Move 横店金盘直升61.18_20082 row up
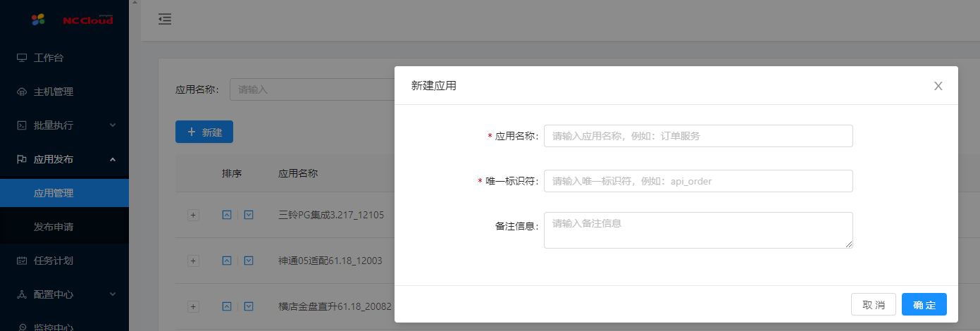The width and height of the screenshot is (980, 331). click(x=227, y=306)
